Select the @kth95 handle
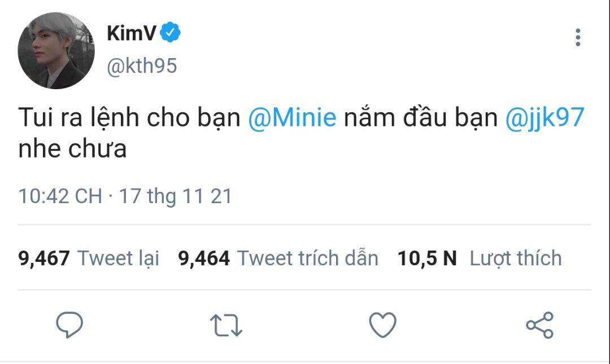610x364 pixels. pyautogui.click(x=142, y=65)
